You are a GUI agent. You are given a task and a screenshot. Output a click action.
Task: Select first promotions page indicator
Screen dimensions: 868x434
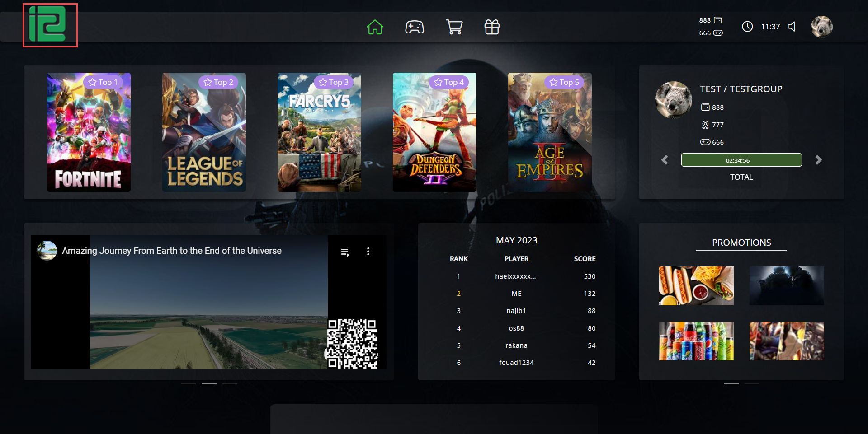pos(731,383)
